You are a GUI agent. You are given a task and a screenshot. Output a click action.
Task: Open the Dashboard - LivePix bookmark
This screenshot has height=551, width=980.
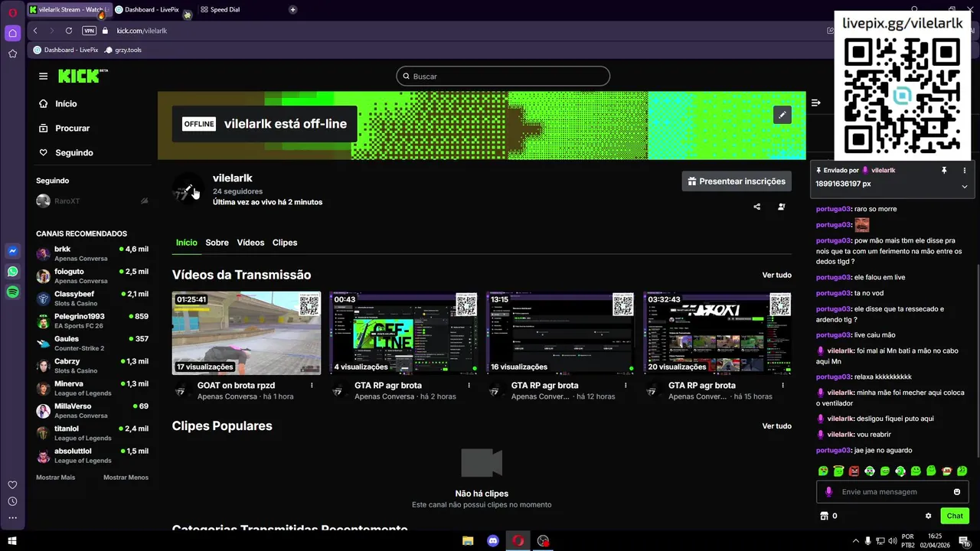click(66, 50)
